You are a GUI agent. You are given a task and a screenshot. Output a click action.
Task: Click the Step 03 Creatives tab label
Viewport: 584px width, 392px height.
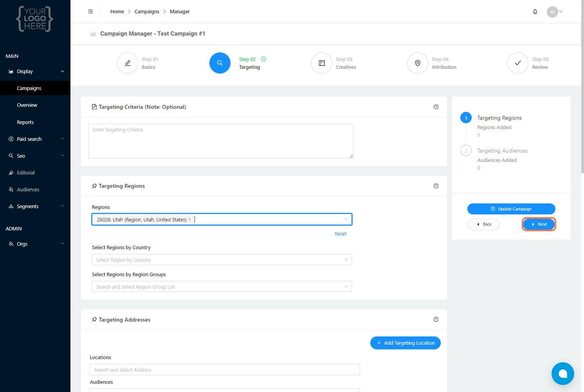tap(346, 63)
